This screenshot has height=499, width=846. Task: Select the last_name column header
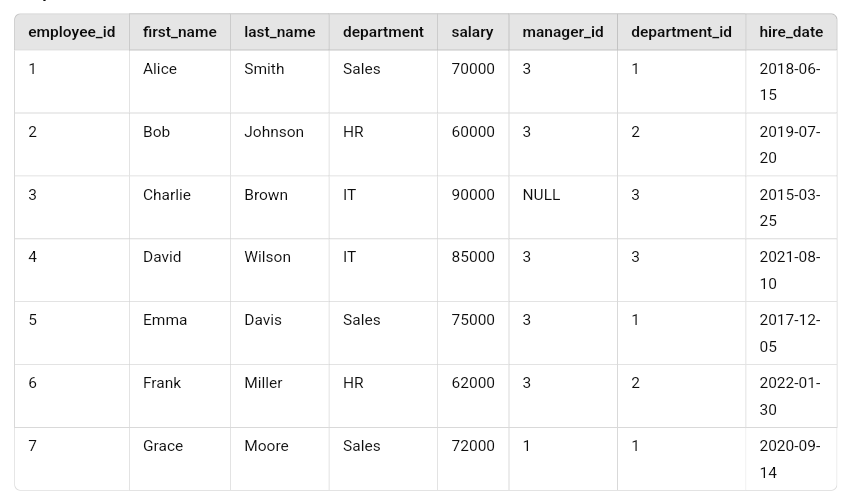(279, 32)
